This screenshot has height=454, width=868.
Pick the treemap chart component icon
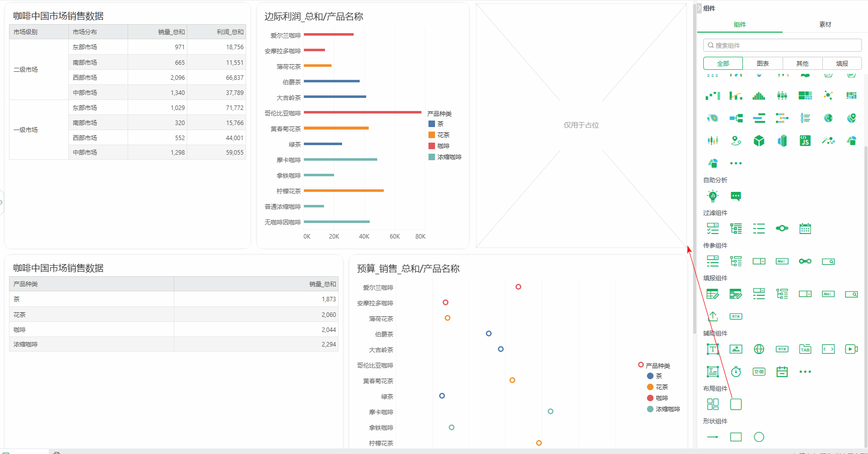click(805, 95)
